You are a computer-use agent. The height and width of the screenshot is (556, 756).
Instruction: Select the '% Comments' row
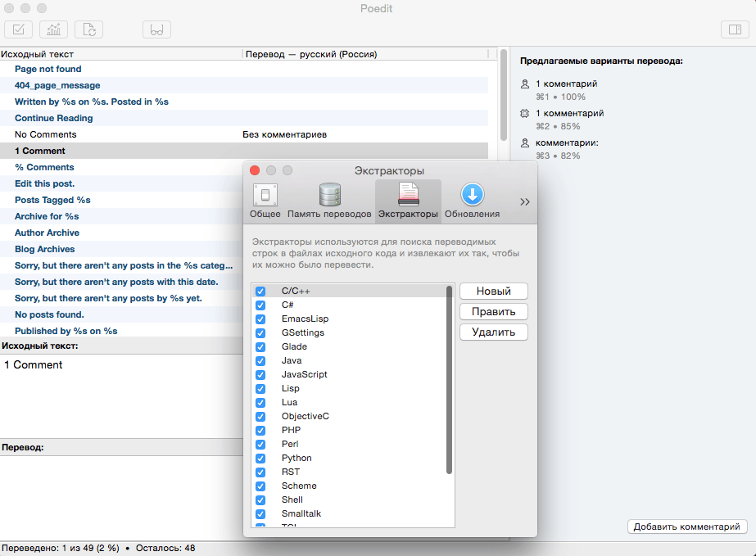(x=121, y=167)
